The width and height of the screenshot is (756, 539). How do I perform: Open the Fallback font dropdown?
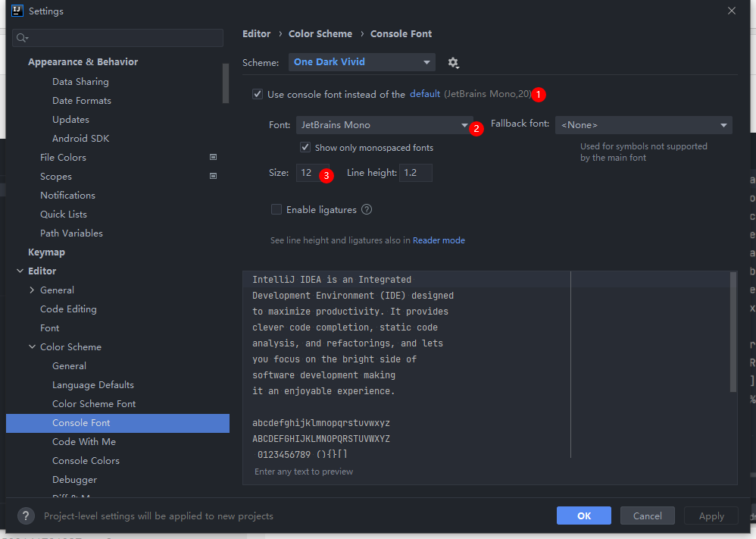[x=644, y=125]
